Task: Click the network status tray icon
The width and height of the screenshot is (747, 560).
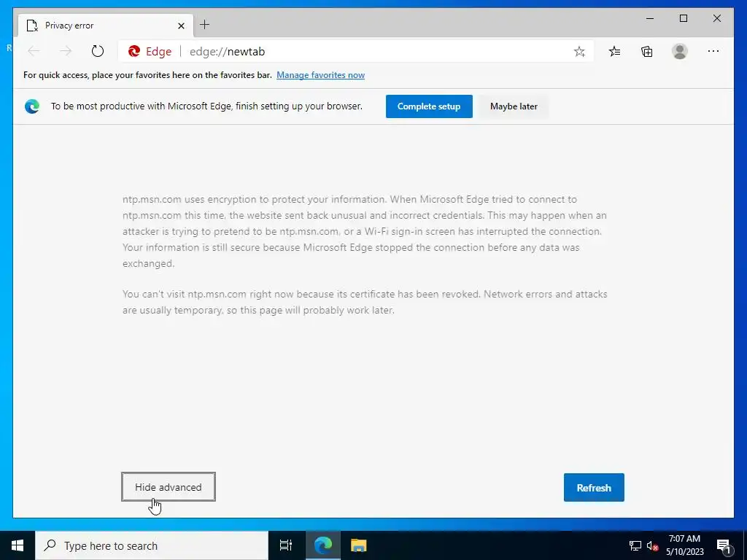Action: pos(635,545)
